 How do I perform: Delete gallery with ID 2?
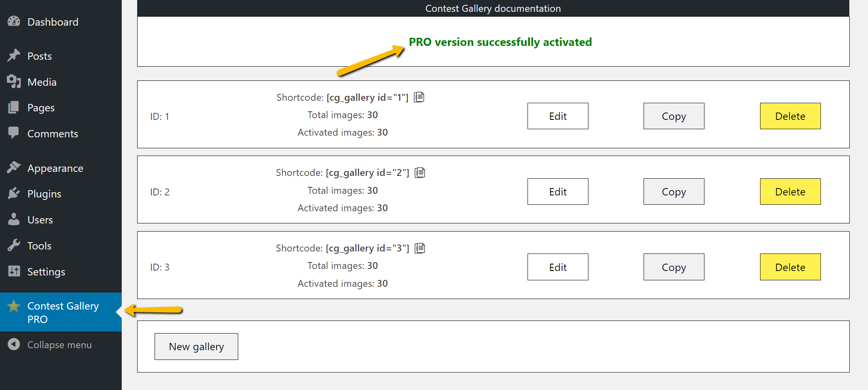coord(790,192)
